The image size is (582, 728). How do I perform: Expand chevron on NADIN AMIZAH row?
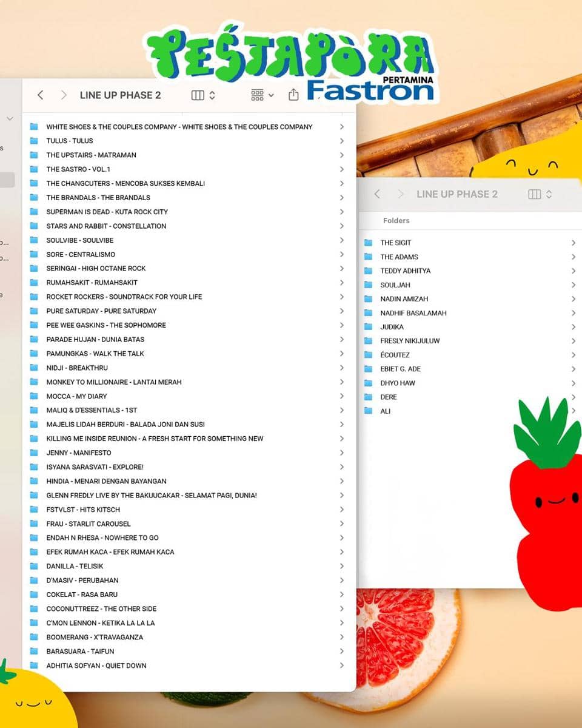click(x=573, y=299)
